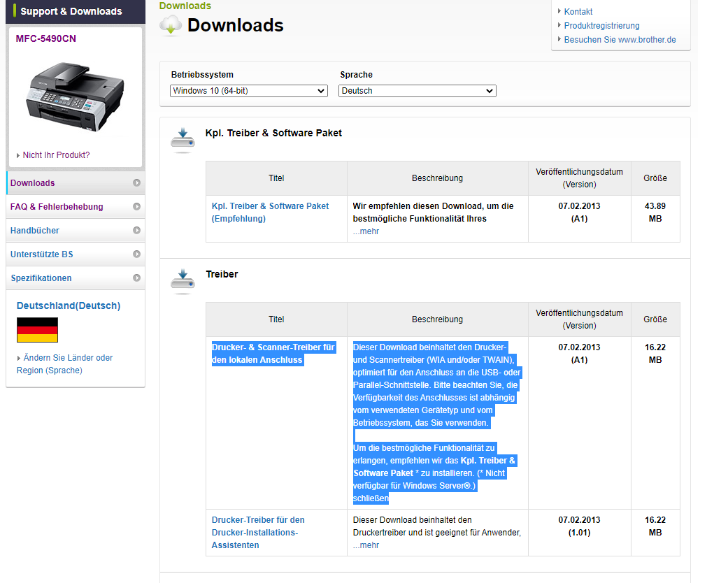Click the 'Kpl. Treiber & Software Paket' section heading
728x583 pixels.
point(273,133)
